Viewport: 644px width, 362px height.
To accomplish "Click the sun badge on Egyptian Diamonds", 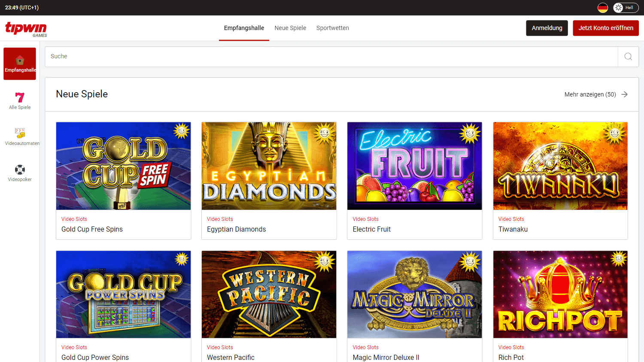I will pos(325,133).
